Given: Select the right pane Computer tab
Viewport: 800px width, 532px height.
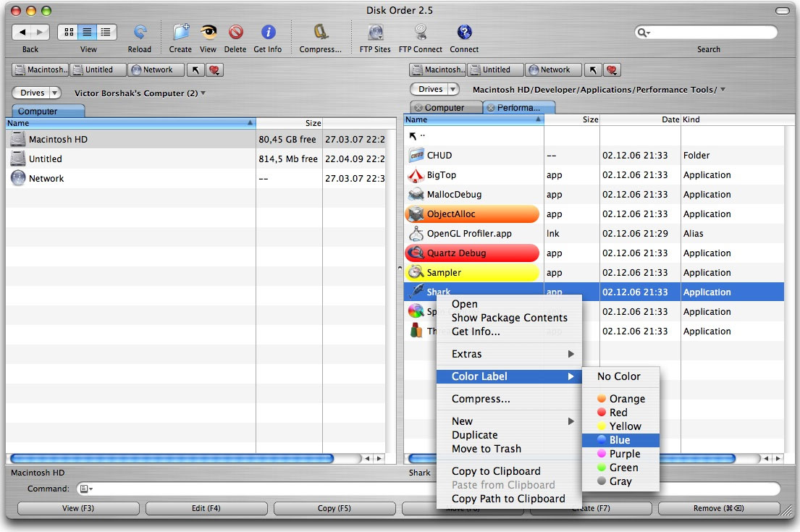Looking at the screenshot, I should pyautogui.click(x=445, y=108).
